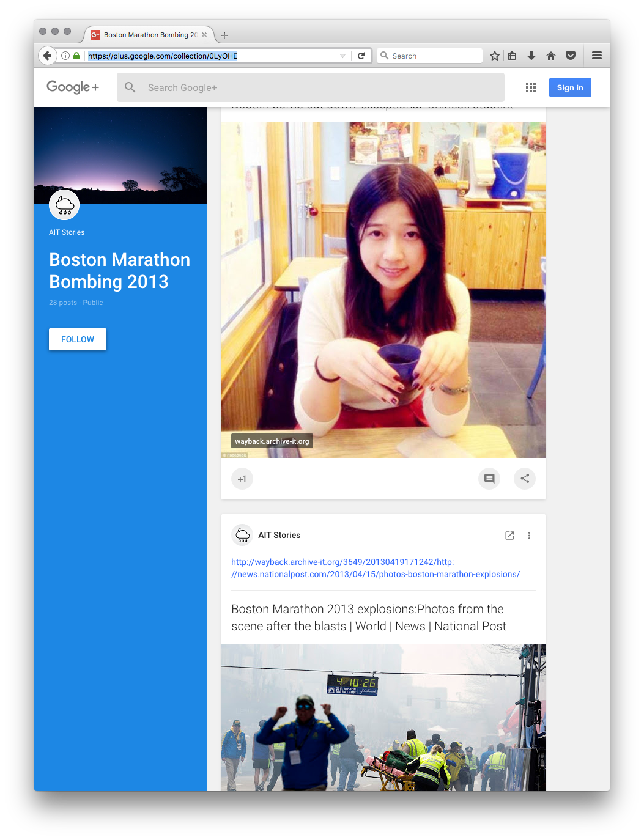Viewport: 644px width, 840px height.
Task: Focus the browser Search box
Action: [x=429, y=56]
